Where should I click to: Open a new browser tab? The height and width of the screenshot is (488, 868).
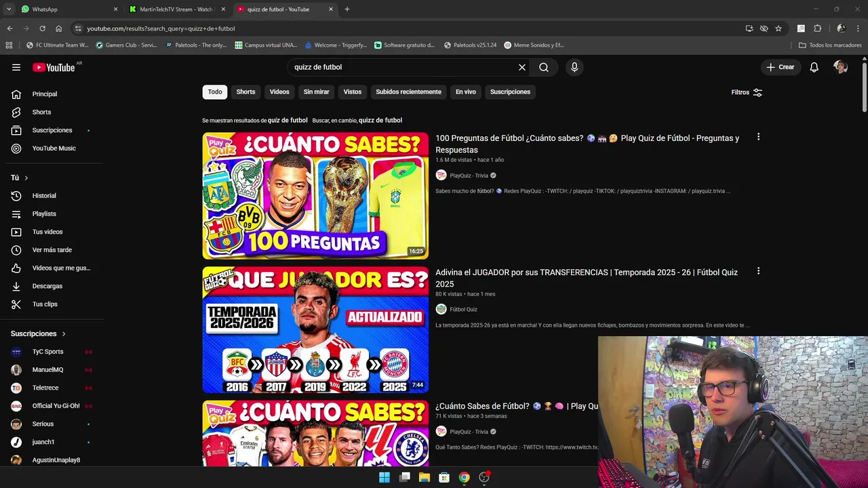(347, 9)
